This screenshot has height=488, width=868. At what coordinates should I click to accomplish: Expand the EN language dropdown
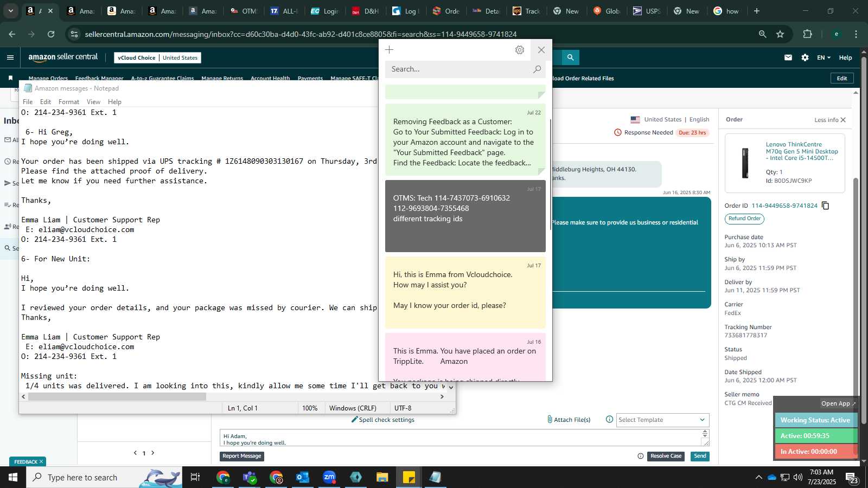[x=824, y=57]
